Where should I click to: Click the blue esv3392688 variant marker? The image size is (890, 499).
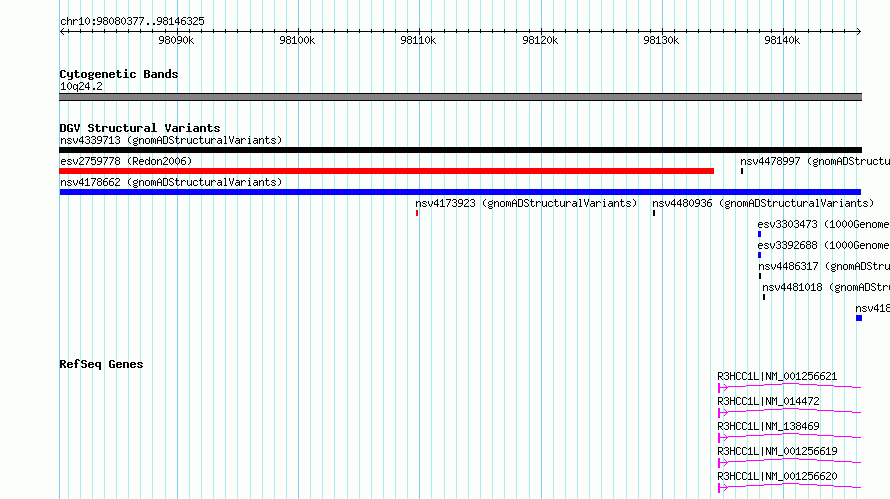759,255
